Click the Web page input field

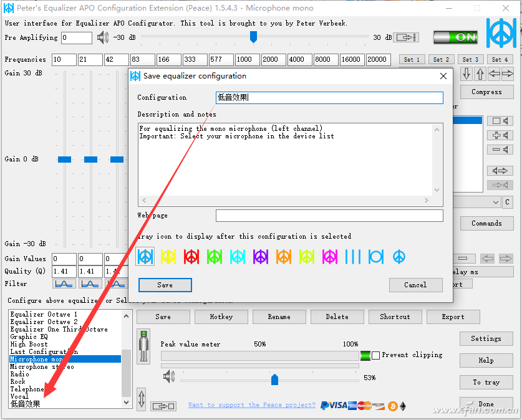click(329, 216)
